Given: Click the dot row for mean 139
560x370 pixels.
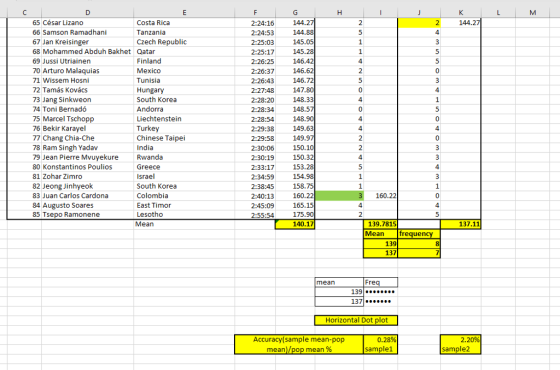Looking at the screenshot, I should (380, 292).
